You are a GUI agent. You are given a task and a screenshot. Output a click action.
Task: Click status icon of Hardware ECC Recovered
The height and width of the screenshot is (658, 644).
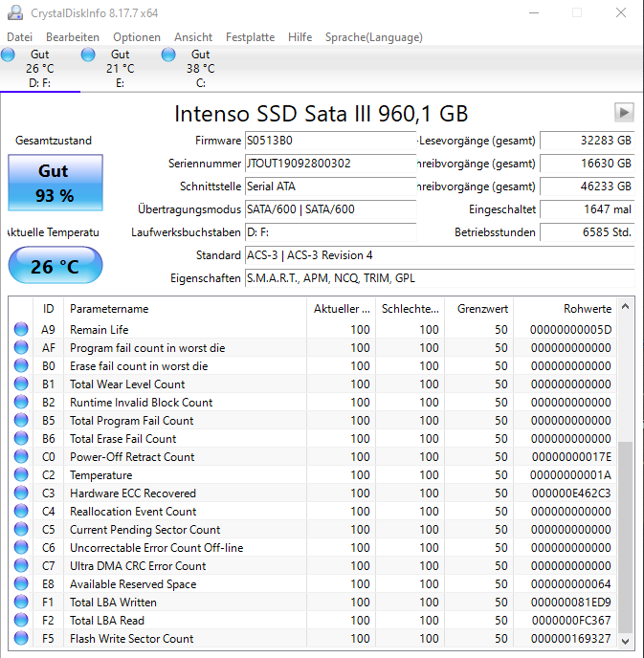click(21, 493)
